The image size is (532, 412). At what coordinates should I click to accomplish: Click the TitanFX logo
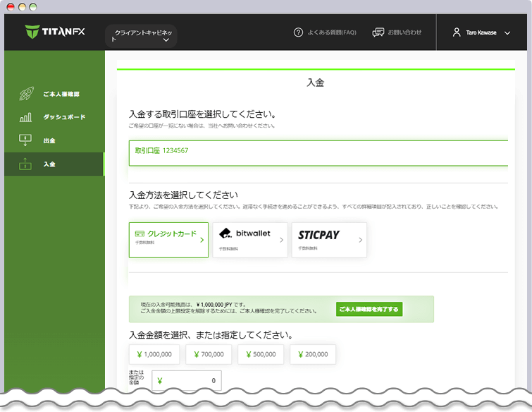coord(55,32)
